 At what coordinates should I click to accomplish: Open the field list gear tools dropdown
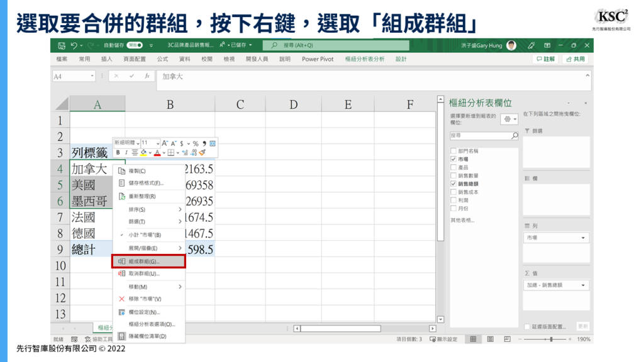pos(509,119)
